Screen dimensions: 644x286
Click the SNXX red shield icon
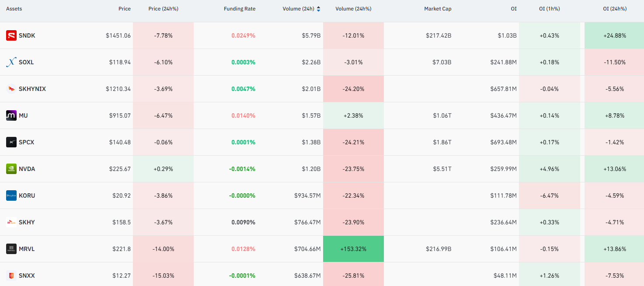tap(11, 276)
